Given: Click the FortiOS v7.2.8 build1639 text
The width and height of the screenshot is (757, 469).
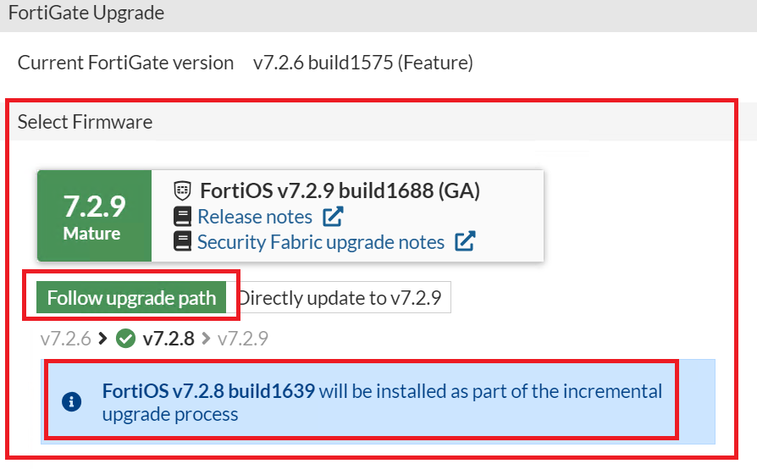Looking at the screenshot, I should (209, 390).
